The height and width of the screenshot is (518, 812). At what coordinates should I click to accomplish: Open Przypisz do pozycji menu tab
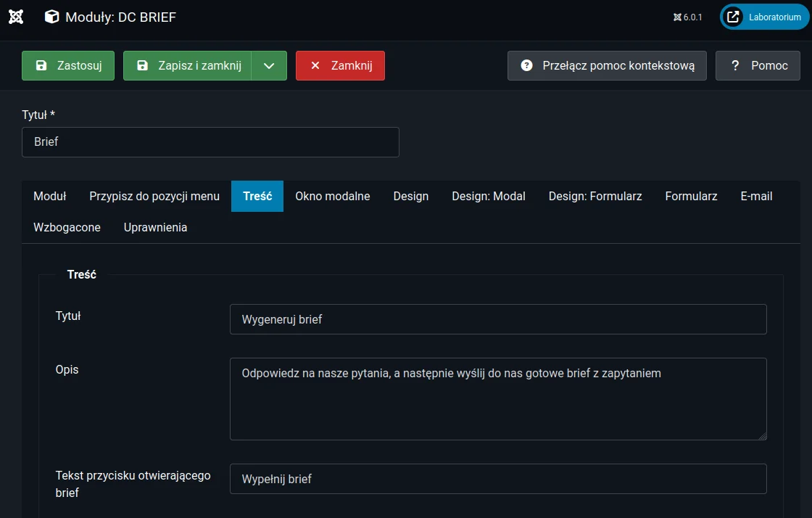(x=154, y=196)
